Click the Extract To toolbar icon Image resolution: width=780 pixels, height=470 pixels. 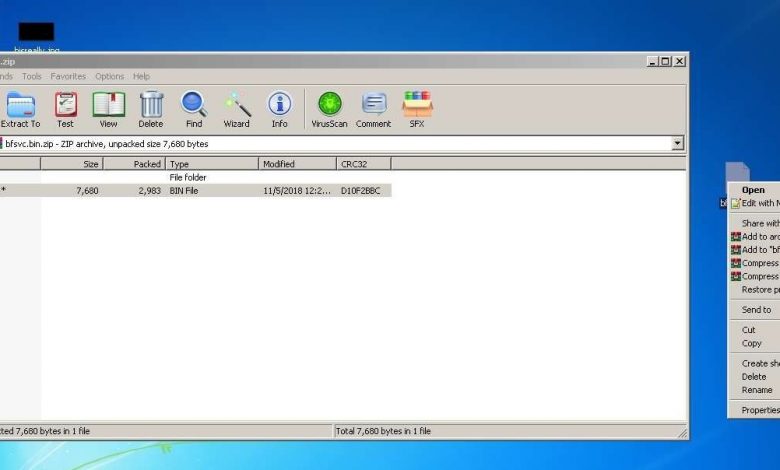click(x=20, y=110)
